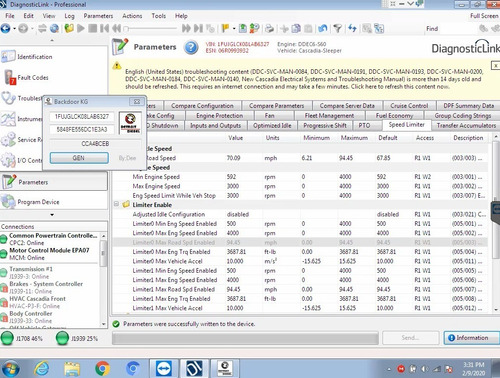Switch to Engine Protection tab

tap(219, 116)
